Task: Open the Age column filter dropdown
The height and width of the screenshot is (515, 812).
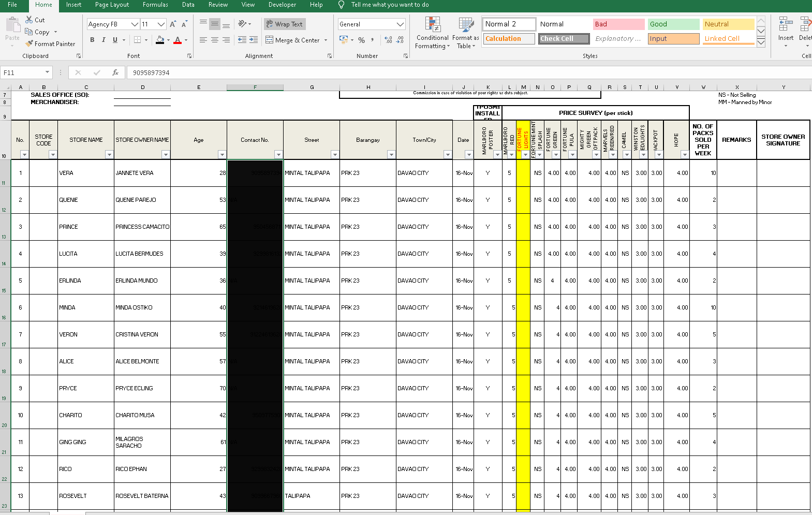Action: click(x=222, y=154)
